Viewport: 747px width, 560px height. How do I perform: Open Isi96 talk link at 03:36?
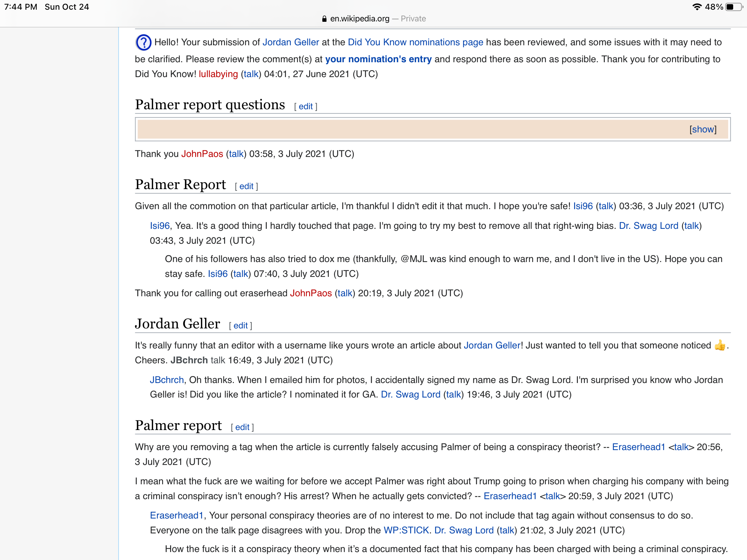pyautogui.click(x=606, y=206)
